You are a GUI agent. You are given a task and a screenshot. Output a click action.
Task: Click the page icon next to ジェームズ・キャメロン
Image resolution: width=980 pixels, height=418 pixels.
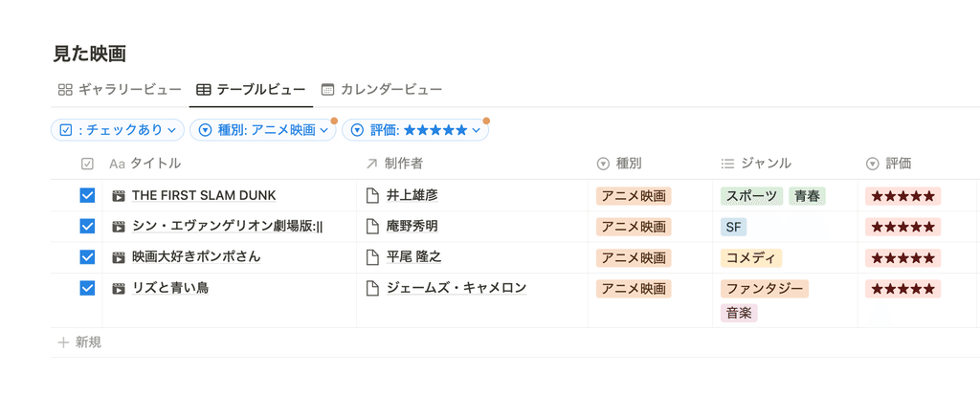pyautogui.click(x=372, y=288)
